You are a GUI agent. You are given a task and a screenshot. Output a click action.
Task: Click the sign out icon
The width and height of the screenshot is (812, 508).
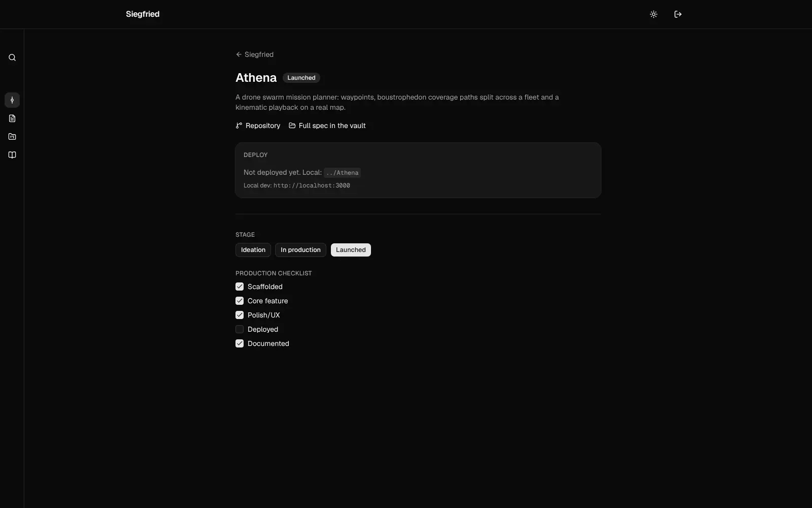coord(678,14)
